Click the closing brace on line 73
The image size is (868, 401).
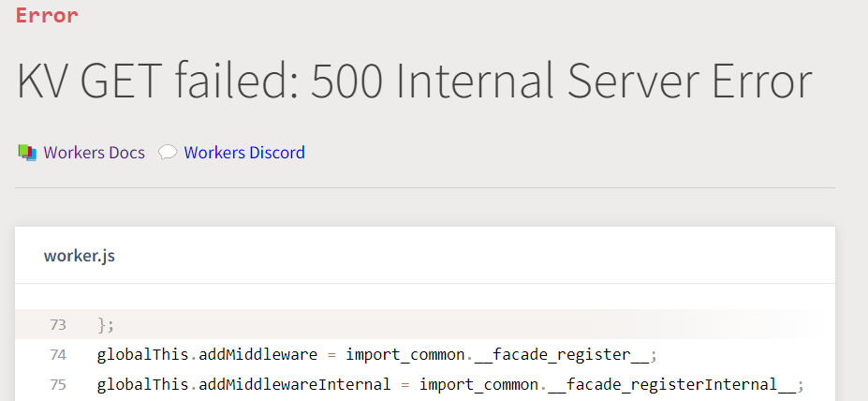tap(105, 324)
